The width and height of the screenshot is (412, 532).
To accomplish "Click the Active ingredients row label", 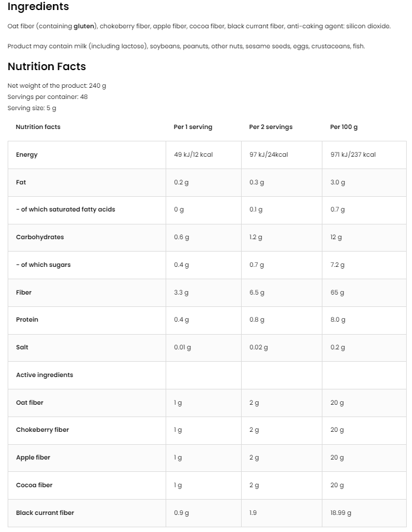I will coord(44,375).
